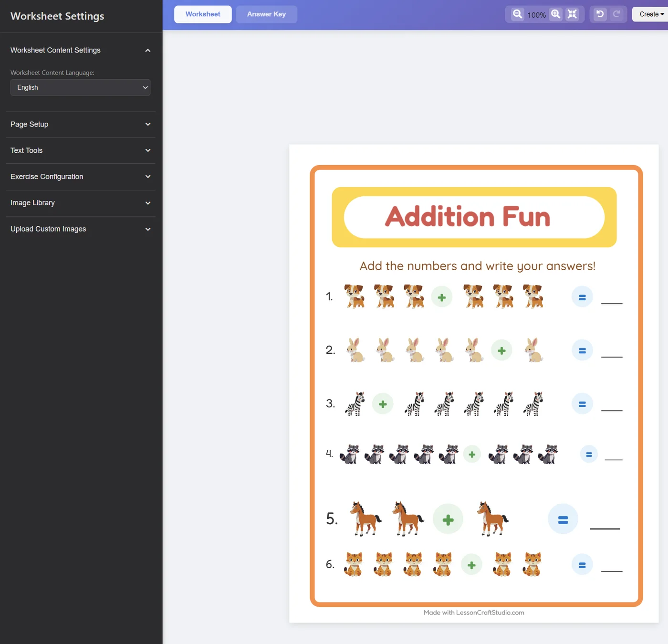Select the number label '3.' on worksheet
Screen dimensions: 668x644
(331, 404)
